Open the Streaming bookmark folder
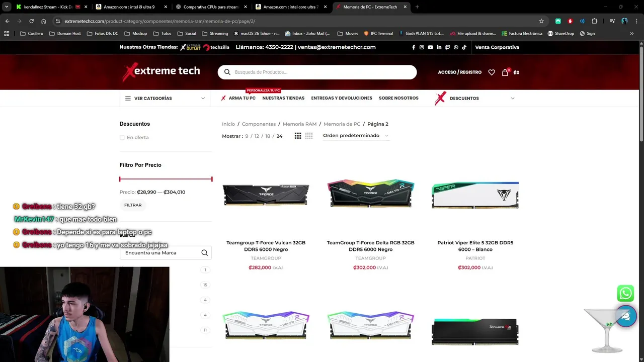This screenshot has height=362, width=644. [215, 34]
